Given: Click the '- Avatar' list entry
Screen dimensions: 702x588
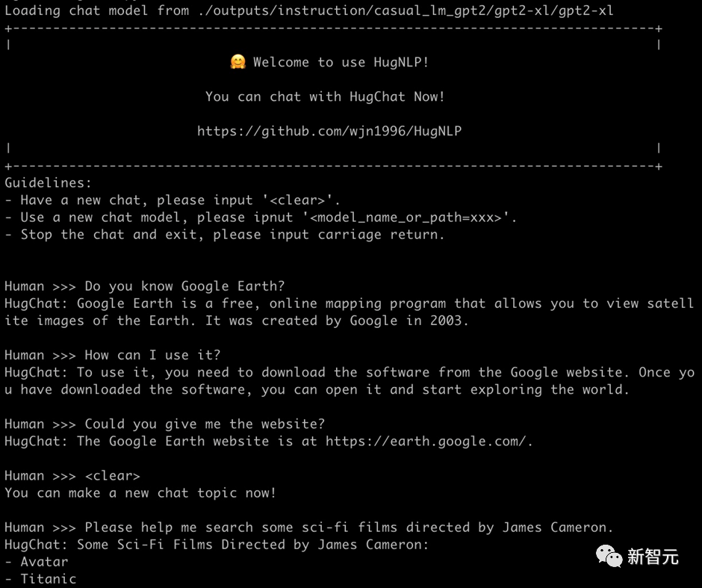Looking at the screenshot, I should (37, 562).
